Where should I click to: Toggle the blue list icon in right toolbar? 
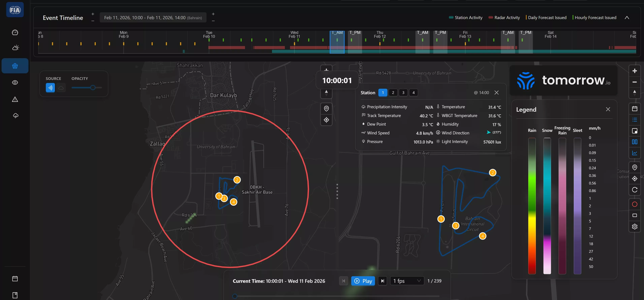(x=635, y=120)
